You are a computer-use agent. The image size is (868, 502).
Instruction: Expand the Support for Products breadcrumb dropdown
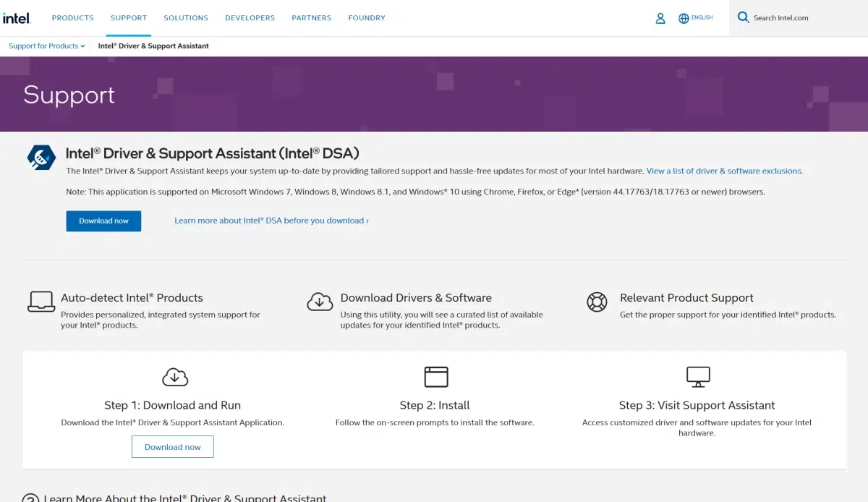[x=47, y=46]
